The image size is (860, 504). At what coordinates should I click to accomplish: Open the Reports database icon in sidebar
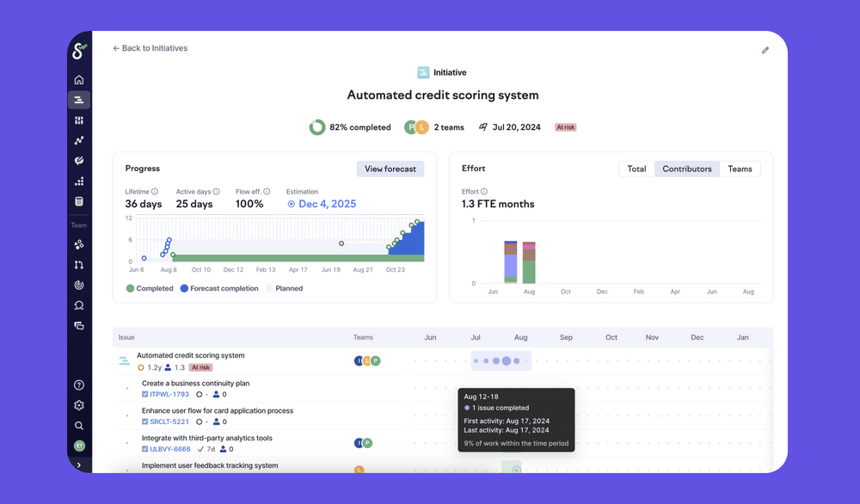(x=78, y=201)
